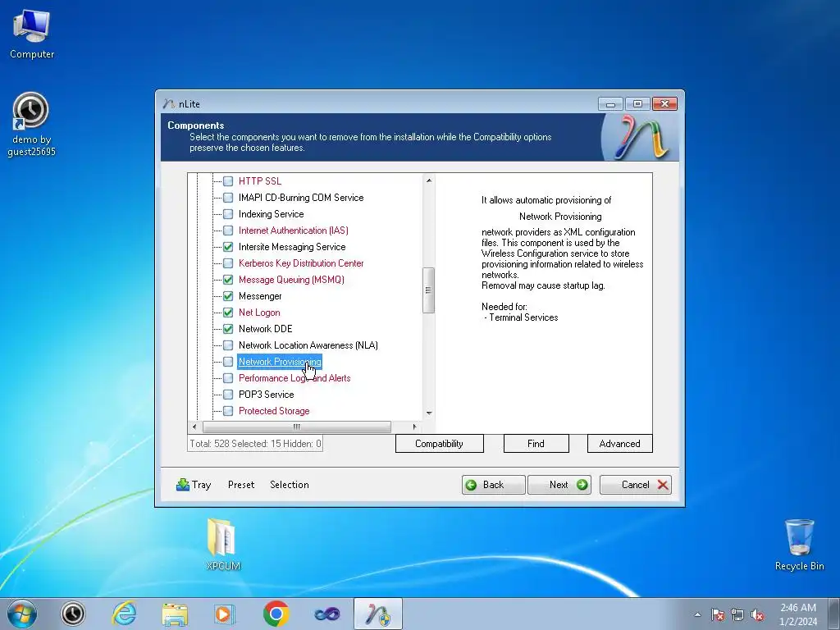Screen dimensions: 840x630
Task: Click the component list scroll-down arrow
Action: click(x=428, y=413)
